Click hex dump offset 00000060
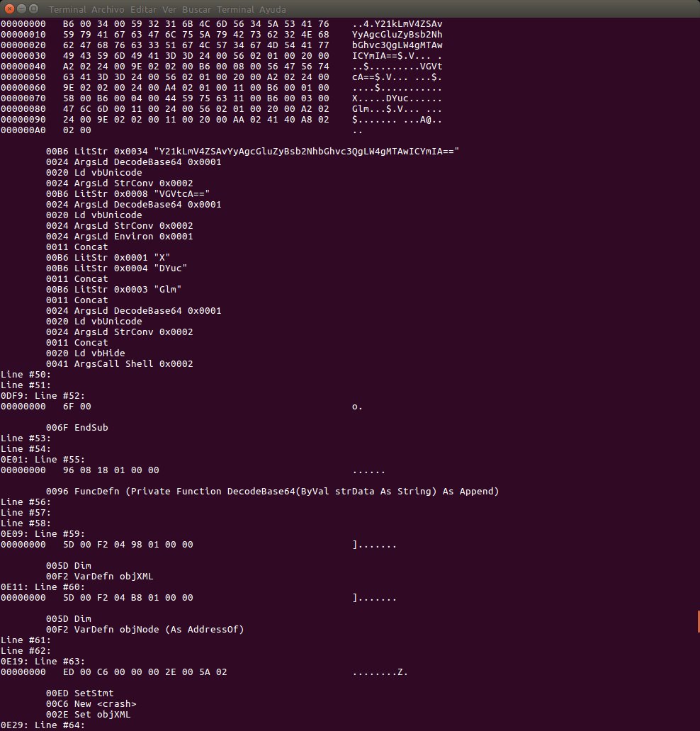This screenshot has width=700, height=731. pos(23,88)
